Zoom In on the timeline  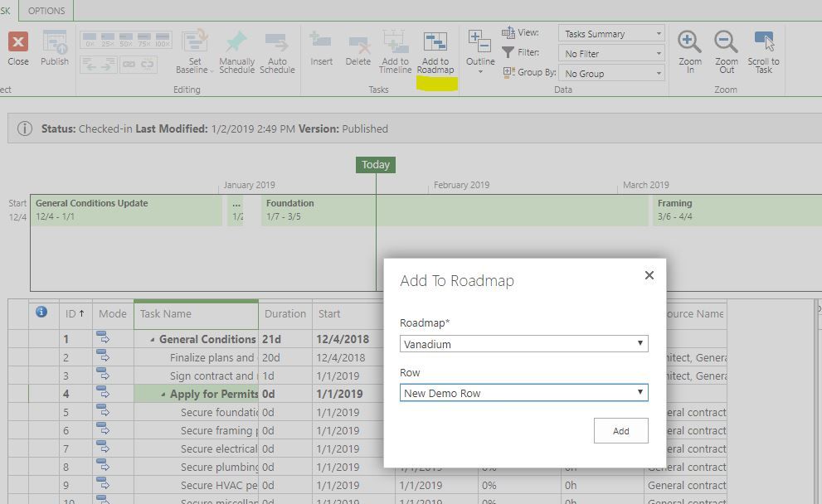pyautogui.click(x=690, y=51)
